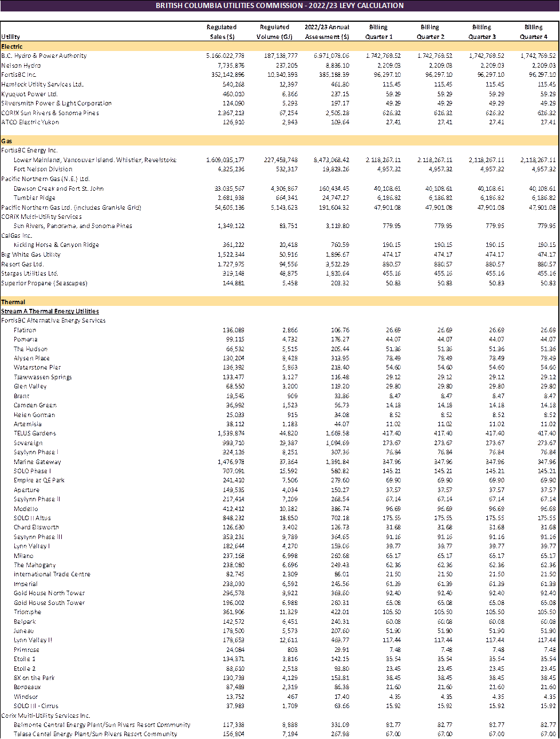The height and width of the screenshot is (739, 560).
Task: Select 'Sun Rivers, Panorama, and Sonoma Pines' name
Action: coord(73,226)
